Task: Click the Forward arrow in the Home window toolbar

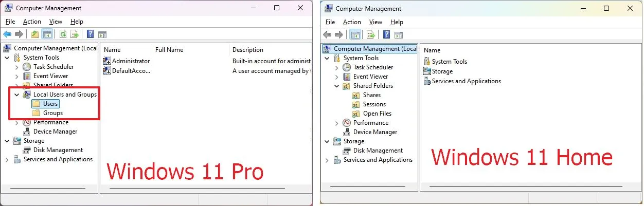Action: 339,35
